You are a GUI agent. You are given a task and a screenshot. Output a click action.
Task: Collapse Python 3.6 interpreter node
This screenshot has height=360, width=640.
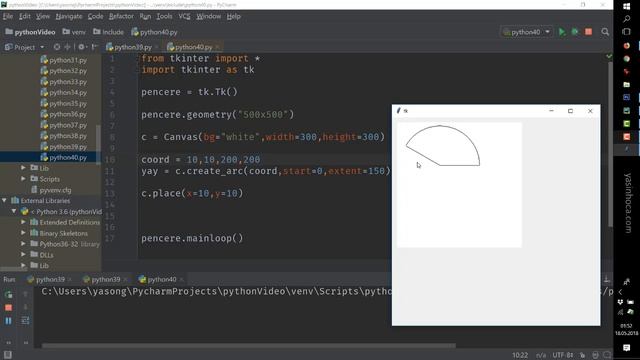pyautogui.click(x=14, y=211)
